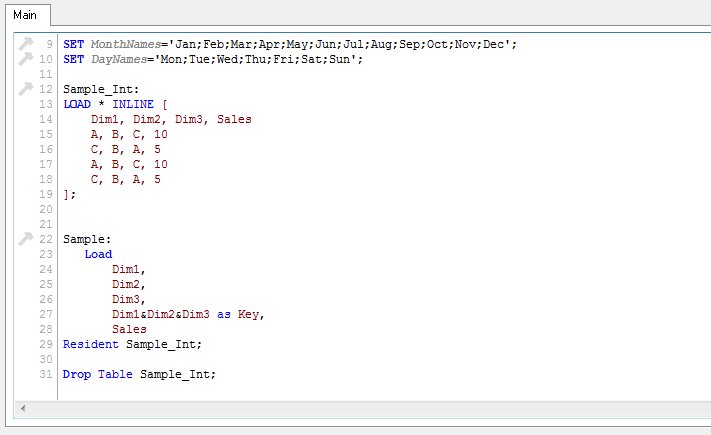This screenshot has height=435, width=711.
Task: Click the Dim3, field on line 26
Action: pyautogui.click(x=128, y=299)
